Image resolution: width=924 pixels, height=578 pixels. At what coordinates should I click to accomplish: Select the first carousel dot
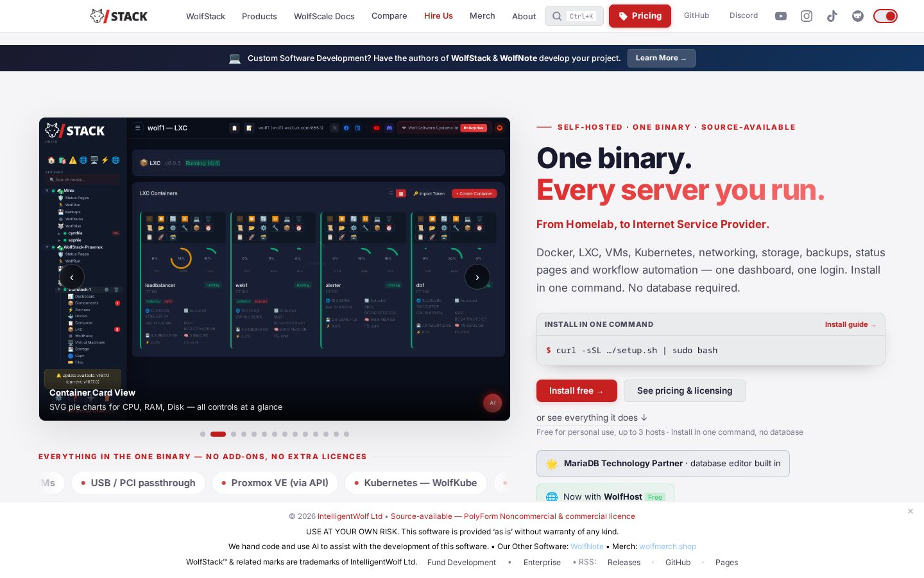203,434
